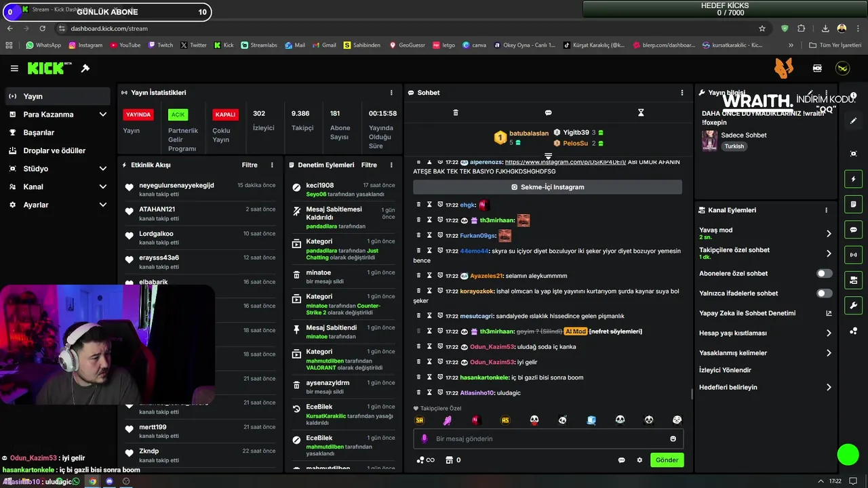
Task: Click ATAHAN121 in Etkinlik Akışı
Action: 157,209
